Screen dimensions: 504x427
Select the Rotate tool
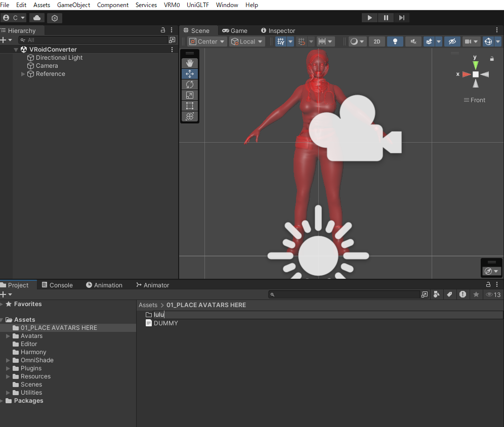click(x=190, y=84)
